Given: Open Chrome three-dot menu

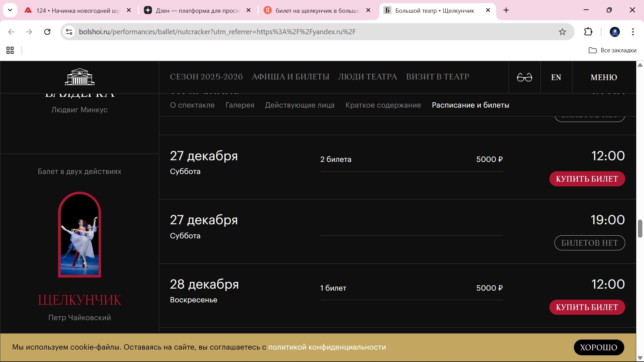Looking at the screenshot, I should coord(633,32).
